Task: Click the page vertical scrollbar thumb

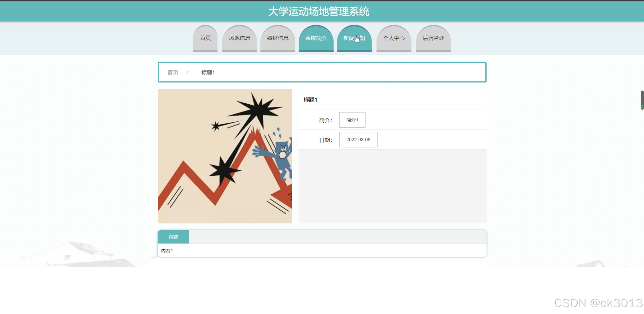Action: click(x=642, y=100)
